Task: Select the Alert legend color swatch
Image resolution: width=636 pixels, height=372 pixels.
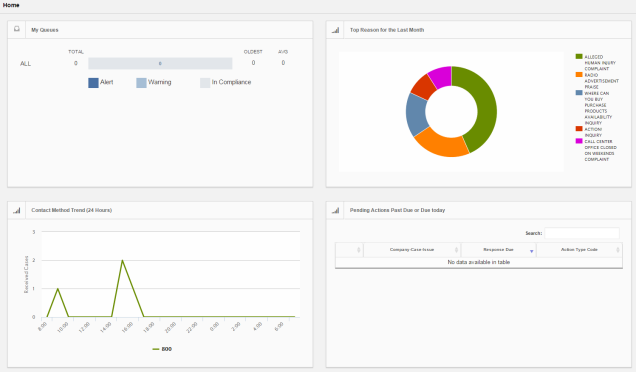Action: pyautogui.click(x=93, y=83)
